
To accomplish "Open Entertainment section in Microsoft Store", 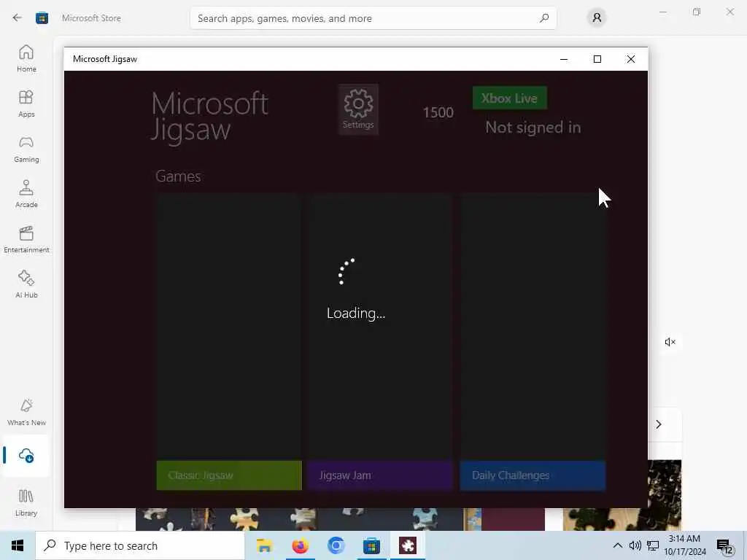I will pos(26,239).
